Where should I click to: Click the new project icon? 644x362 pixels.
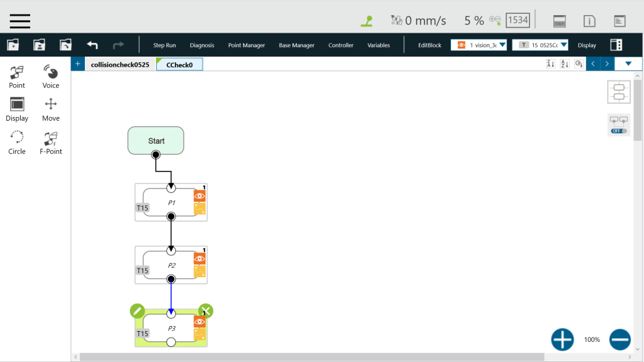click(13, 45)
